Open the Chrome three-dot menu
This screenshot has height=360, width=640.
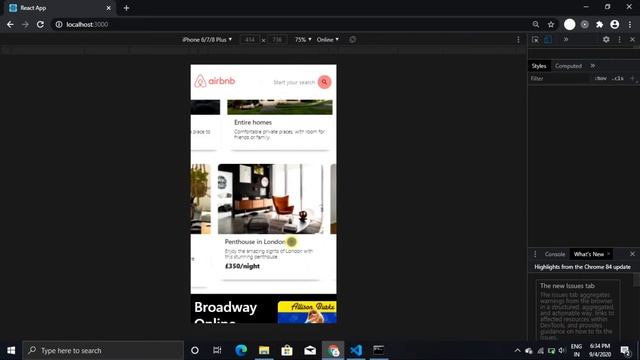pos(630,24)
